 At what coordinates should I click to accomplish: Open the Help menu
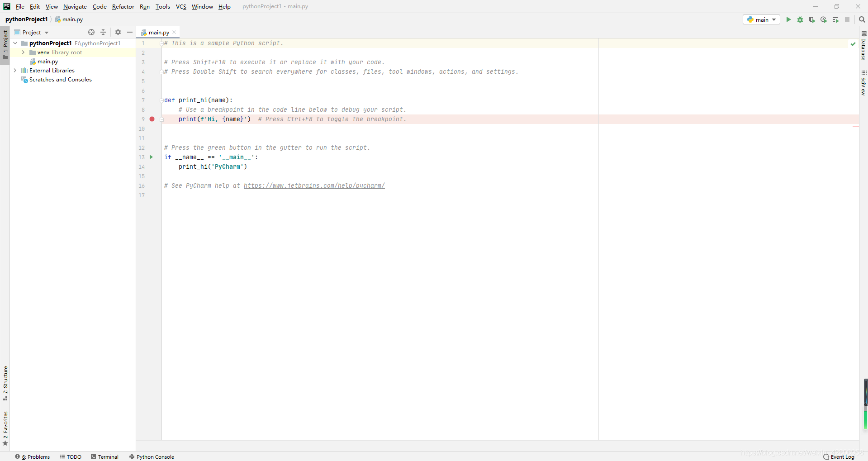tap(224, 6)
